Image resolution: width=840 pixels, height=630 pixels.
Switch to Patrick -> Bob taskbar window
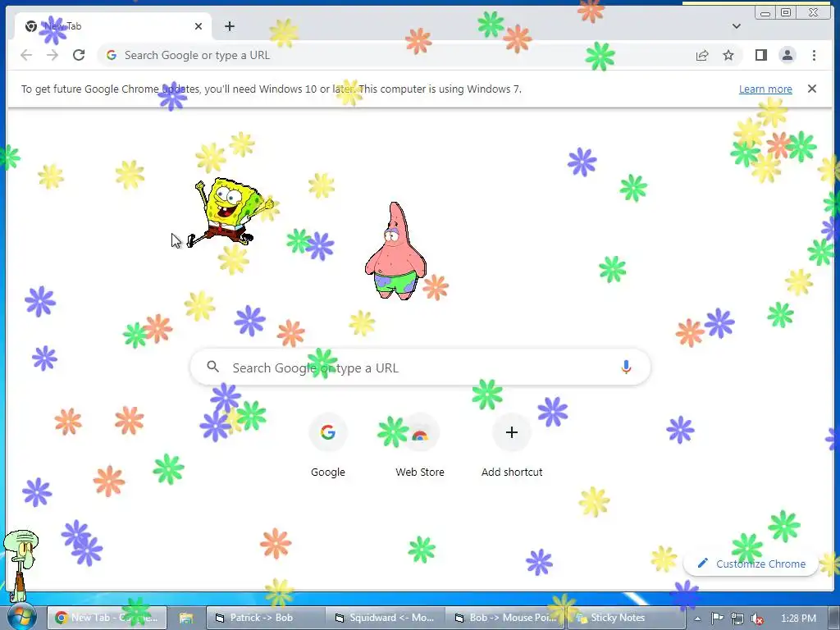(x=266, y=618)
